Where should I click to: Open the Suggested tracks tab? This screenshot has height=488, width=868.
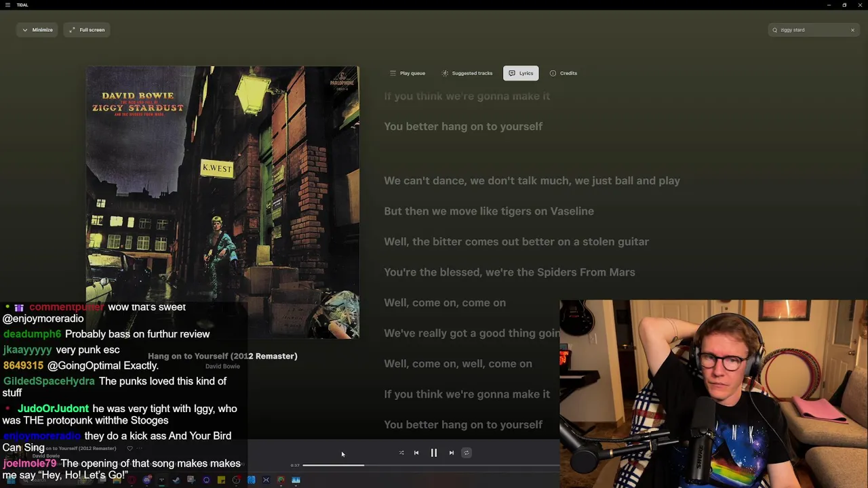[x=467, y=73]
